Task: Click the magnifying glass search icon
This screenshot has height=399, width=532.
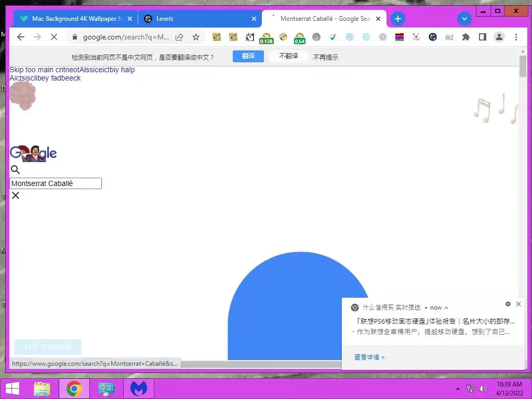Action: 15,170
